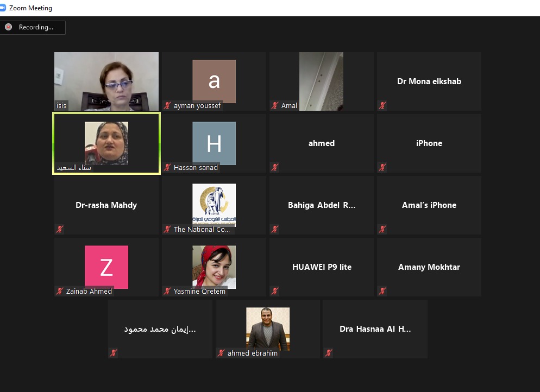This screenshot has height=392, width=540.
Task: Click the pink 'Z' avatar of Zainab Ahmed
Action: coord(106,267)
